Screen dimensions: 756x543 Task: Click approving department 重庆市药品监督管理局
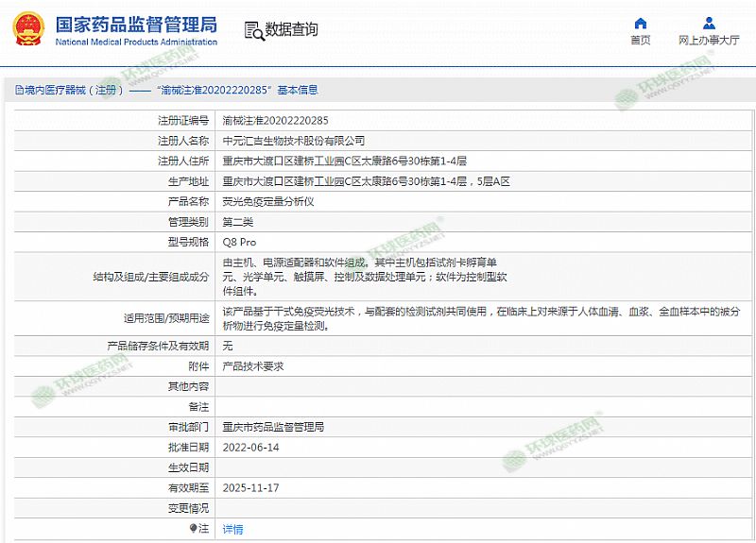tap(273, 427)
